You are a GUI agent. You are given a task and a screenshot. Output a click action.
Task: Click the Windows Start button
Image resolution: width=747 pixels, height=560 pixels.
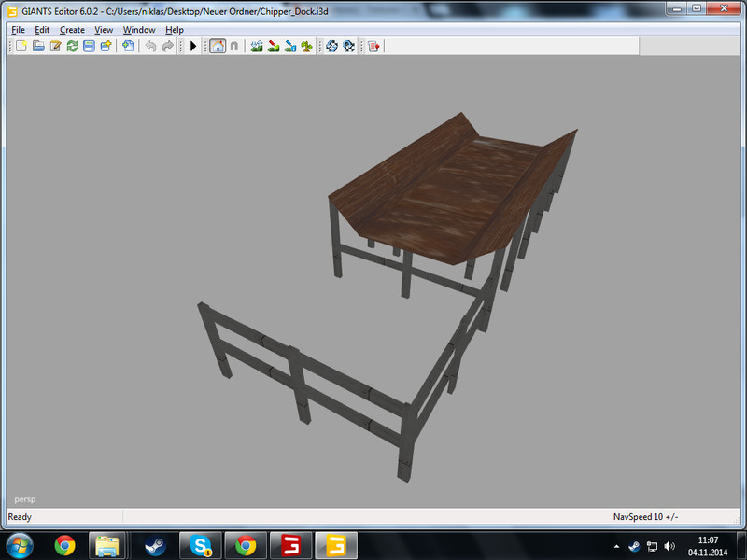20,544
